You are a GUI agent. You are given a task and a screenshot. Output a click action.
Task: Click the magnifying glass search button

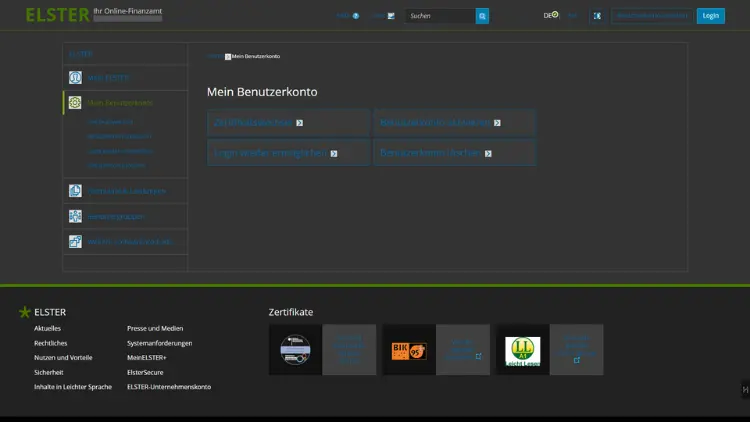pos(482,16)
